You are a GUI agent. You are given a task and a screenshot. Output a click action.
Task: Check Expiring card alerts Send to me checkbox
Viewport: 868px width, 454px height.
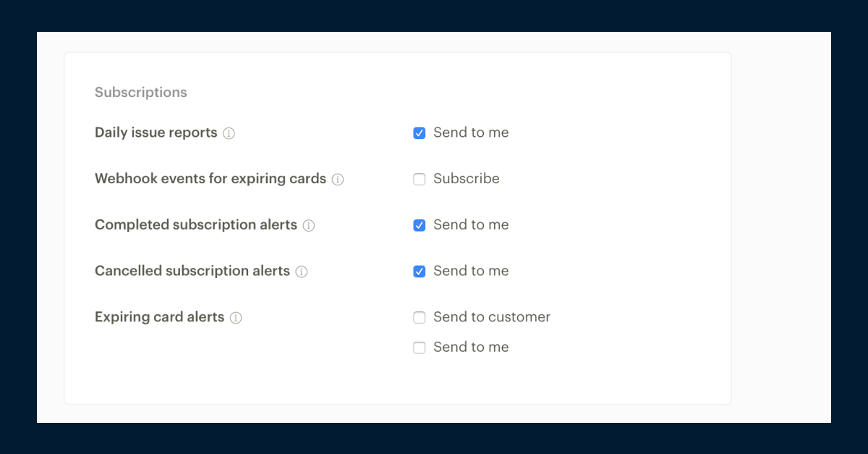(x=420, y=348)
